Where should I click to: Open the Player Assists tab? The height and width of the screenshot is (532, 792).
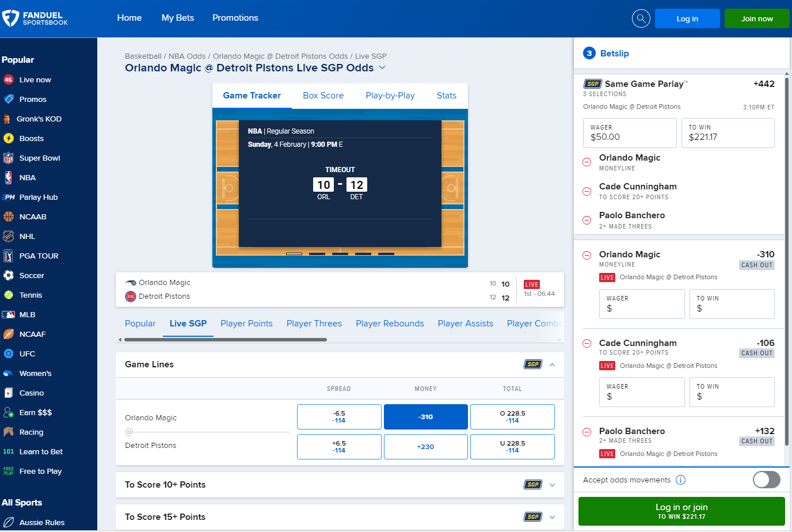tap(466, 324)
